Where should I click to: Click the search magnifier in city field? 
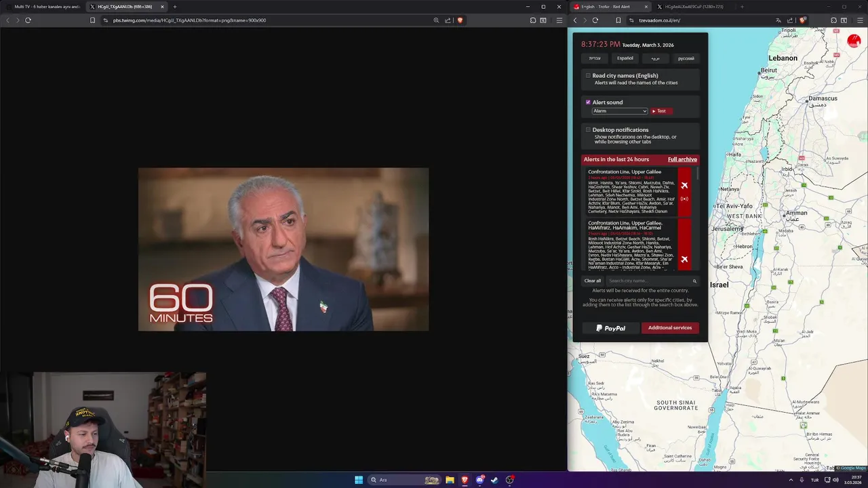[694, 281]
